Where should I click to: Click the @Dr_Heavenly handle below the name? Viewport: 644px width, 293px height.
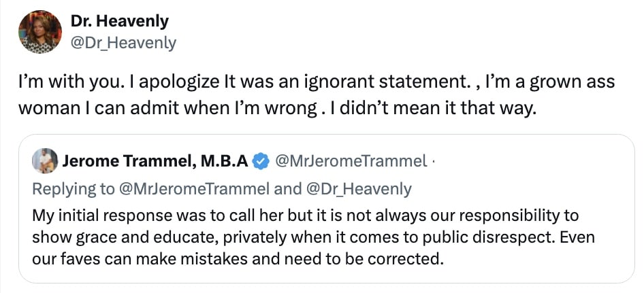[x=123, y=43]
